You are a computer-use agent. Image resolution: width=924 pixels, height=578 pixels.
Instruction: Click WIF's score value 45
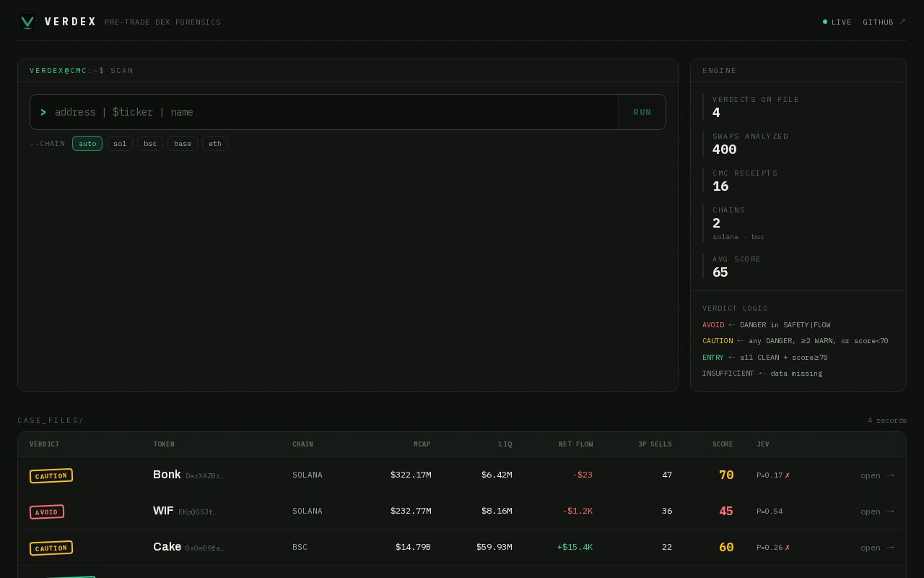tap(726, 512)
